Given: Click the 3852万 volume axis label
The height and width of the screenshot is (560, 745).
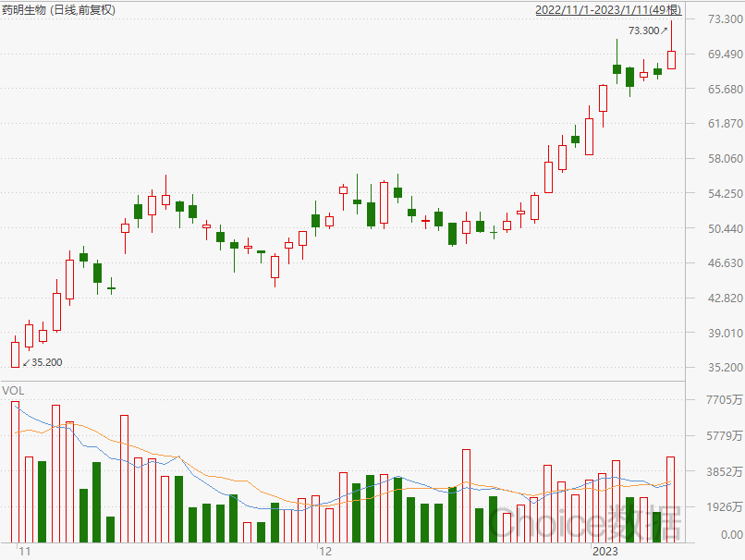Looking at the screenshot, I should 725,471.
